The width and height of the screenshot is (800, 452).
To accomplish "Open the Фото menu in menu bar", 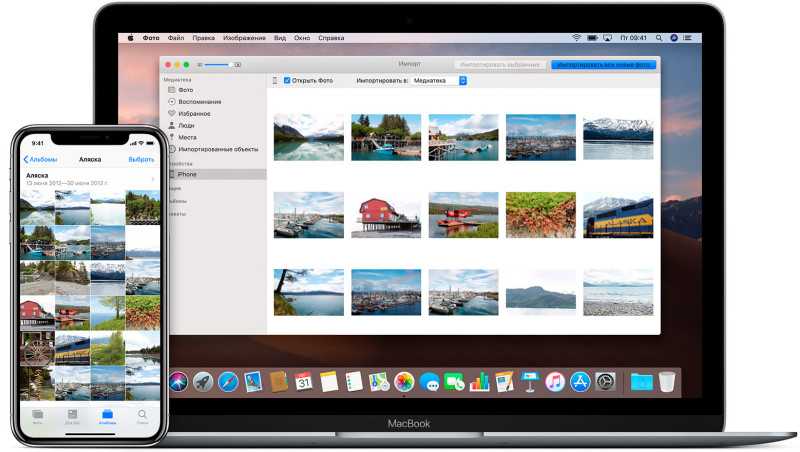I will [x=151, y=38].
